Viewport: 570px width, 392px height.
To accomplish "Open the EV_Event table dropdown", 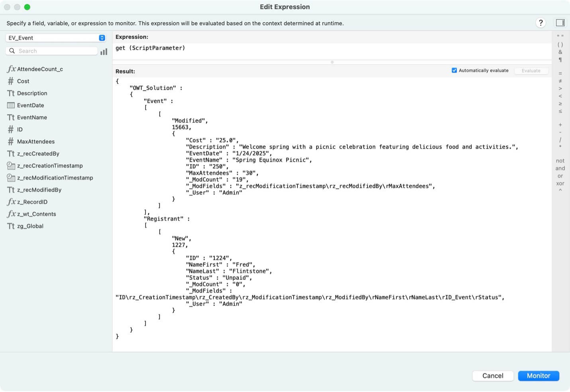I will click(56, 38).
